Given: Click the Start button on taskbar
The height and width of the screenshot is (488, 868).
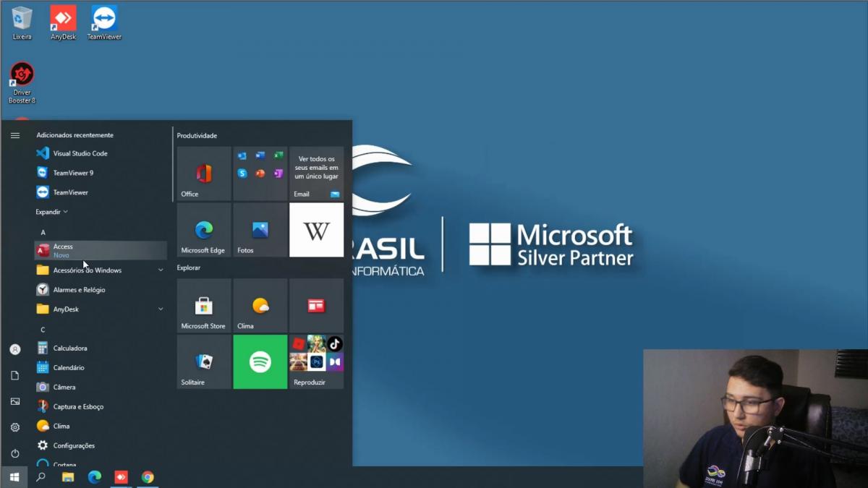Looking at the screenshot, I should [14, 477].
